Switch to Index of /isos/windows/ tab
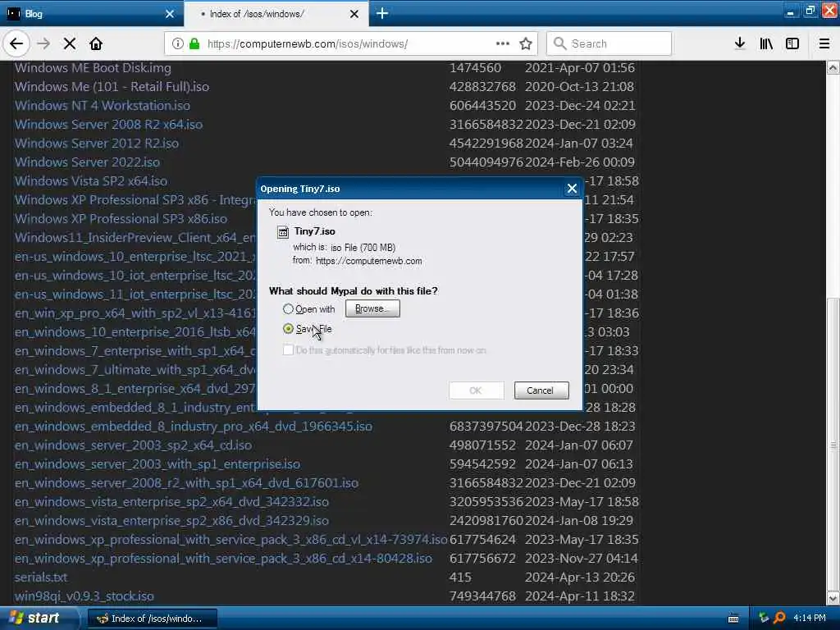Image resolution: width=840 pixels, height=630 pixels. [x=276, y=14]
